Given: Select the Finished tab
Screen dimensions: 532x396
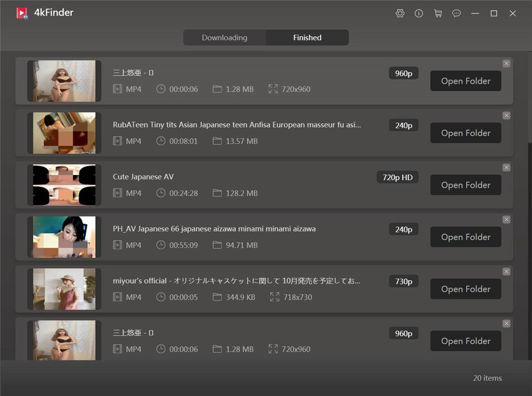Looking at the screenshot, I should [x=307, y=37].
